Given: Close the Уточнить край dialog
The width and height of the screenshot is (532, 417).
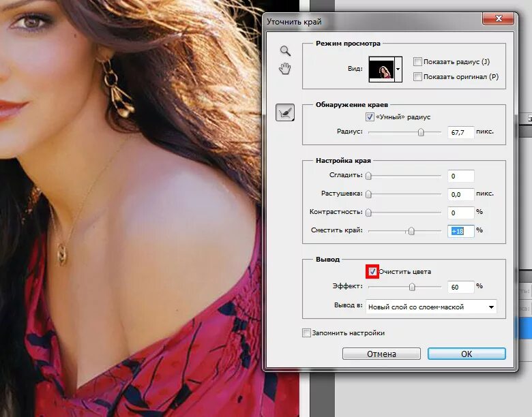Looking at the screenshot, I should (498, 18).
